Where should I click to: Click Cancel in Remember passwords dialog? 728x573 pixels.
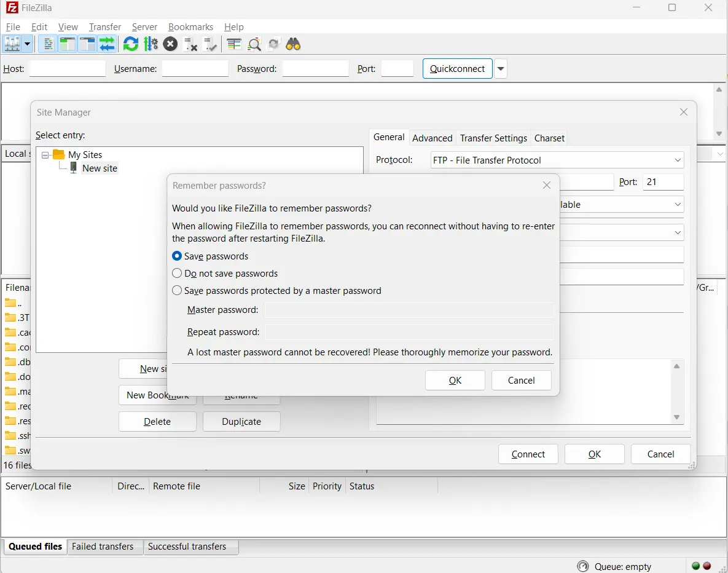click(x=522, y=380)
